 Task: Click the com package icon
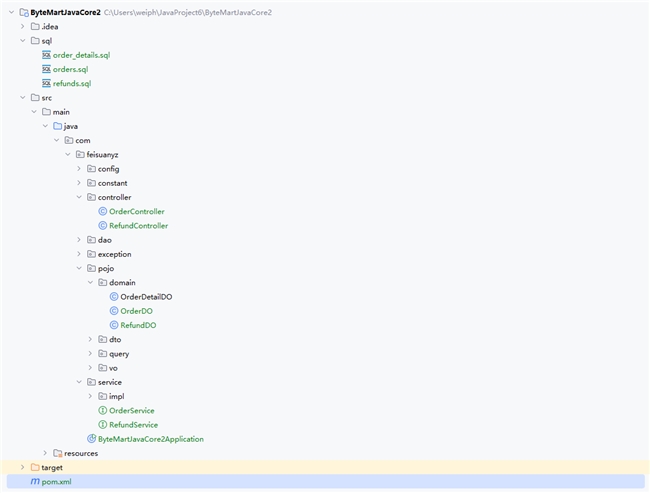coord(69,140)
